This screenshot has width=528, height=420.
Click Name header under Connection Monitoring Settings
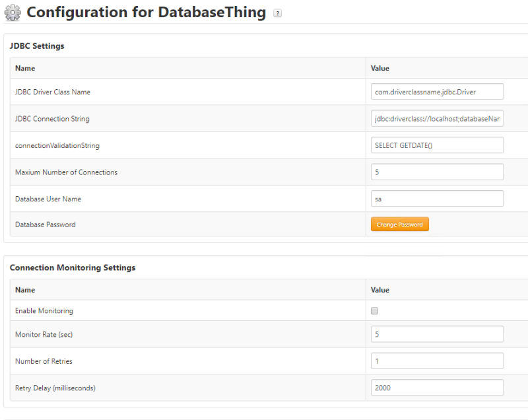(25, 290)
